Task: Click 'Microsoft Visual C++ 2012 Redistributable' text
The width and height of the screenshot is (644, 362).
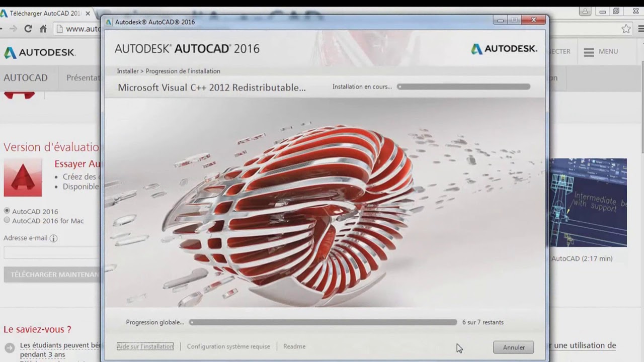Action: click(x=212, y=87)
